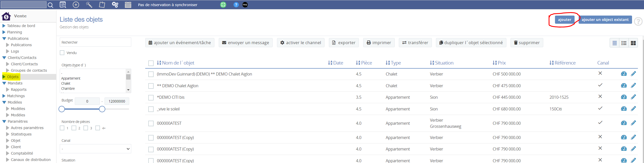Click the exporter button

coord(344,43)
